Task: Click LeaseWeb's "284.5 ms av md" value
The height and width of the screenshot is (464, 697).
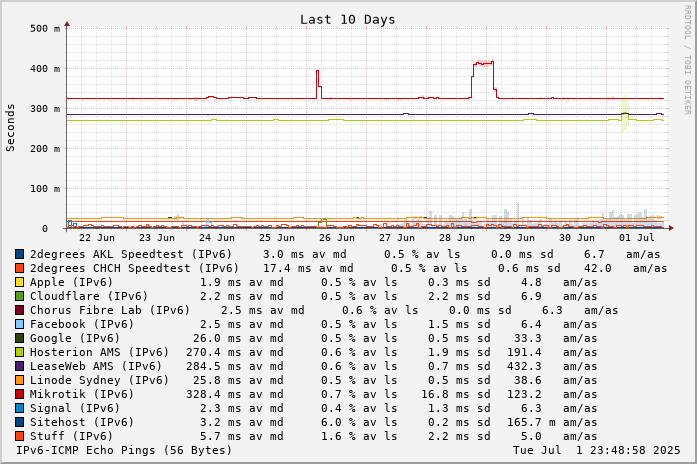Action: [235, 366]
